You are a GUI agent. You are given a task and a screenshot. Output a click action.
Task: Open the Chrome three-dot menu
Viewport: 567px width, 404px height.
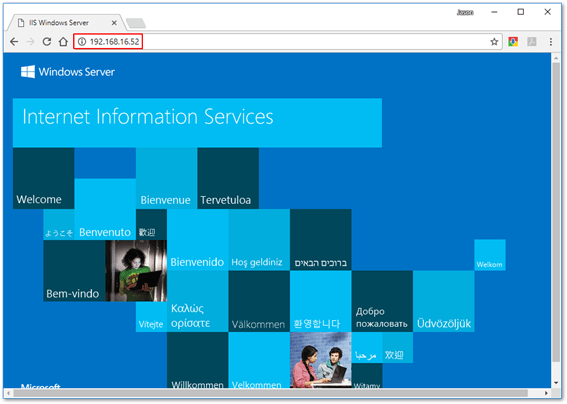coord(551,42)
